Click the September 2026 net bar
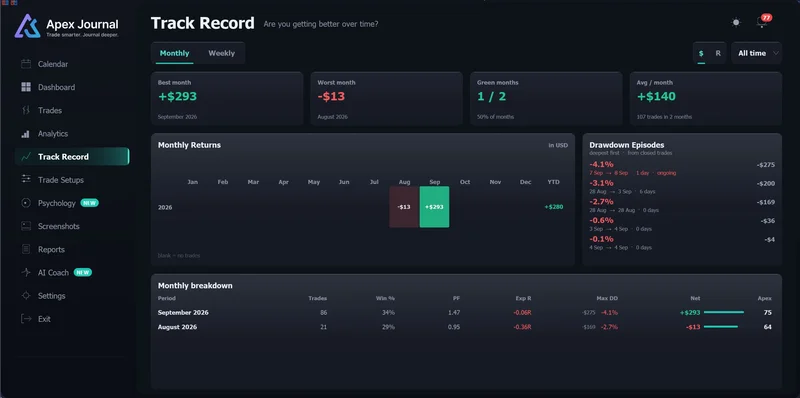The width and height of the screenshot is (800, 398). tap(723, 312)
